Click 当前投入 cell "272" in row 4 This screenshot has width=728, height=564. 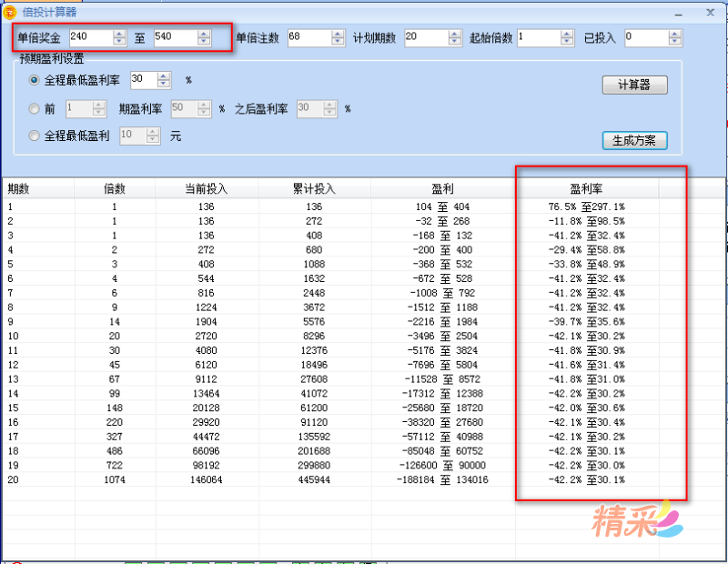click(207, 250)
